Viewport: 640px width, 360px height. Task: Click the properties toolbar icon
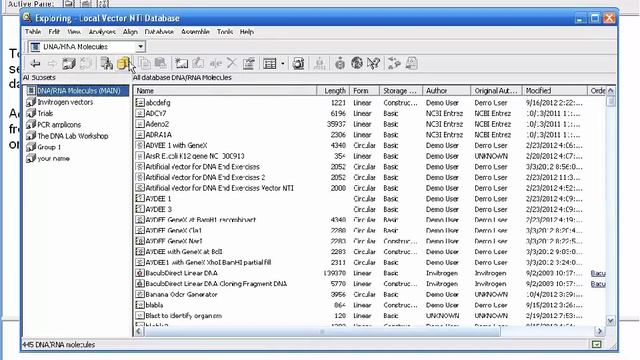click(x=249, y=63)
